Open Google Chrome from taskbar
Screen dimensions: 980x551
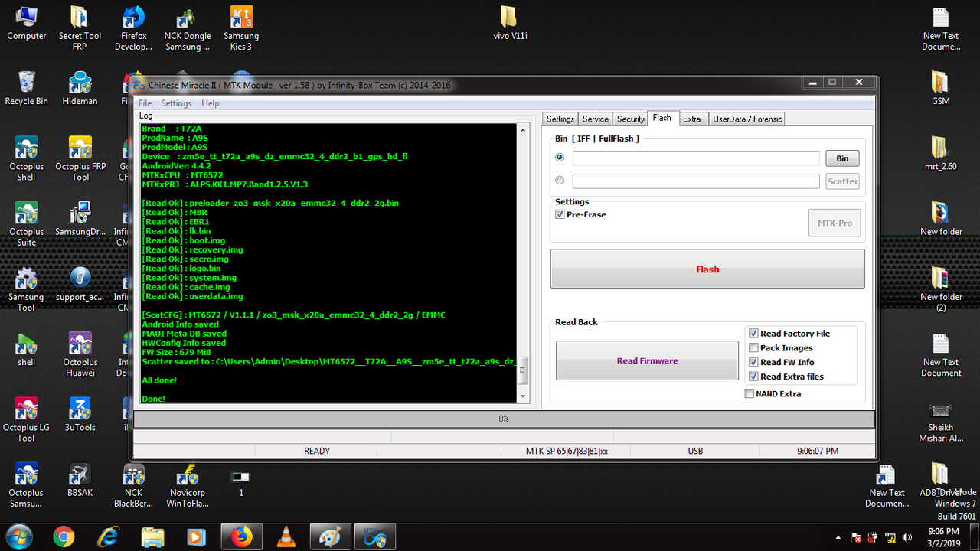tap(64, 537)
